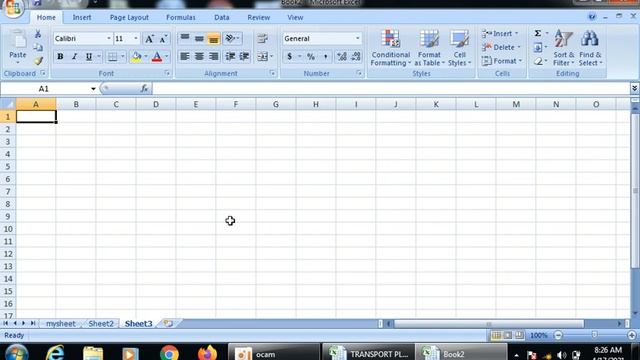Screen dimensions: 640x360
Task: Center the cell text
Action: pyautogui.click(x=199, y=56)
